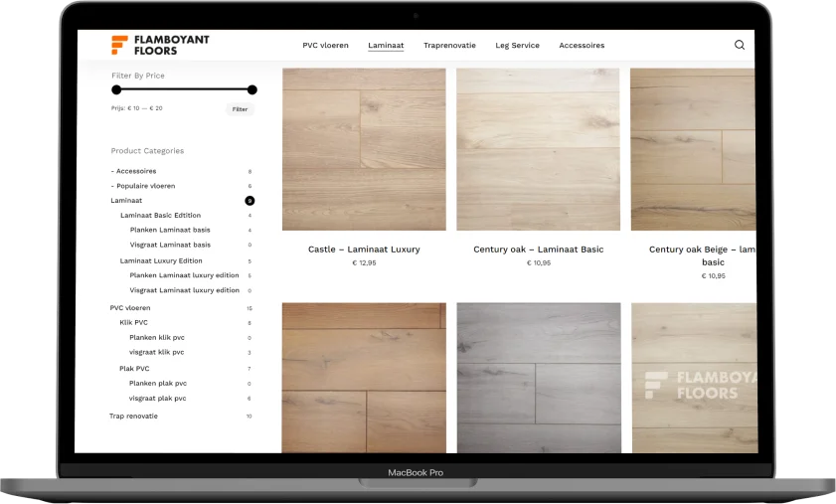Click the price text € 12,95

click(x=364, y=262)
